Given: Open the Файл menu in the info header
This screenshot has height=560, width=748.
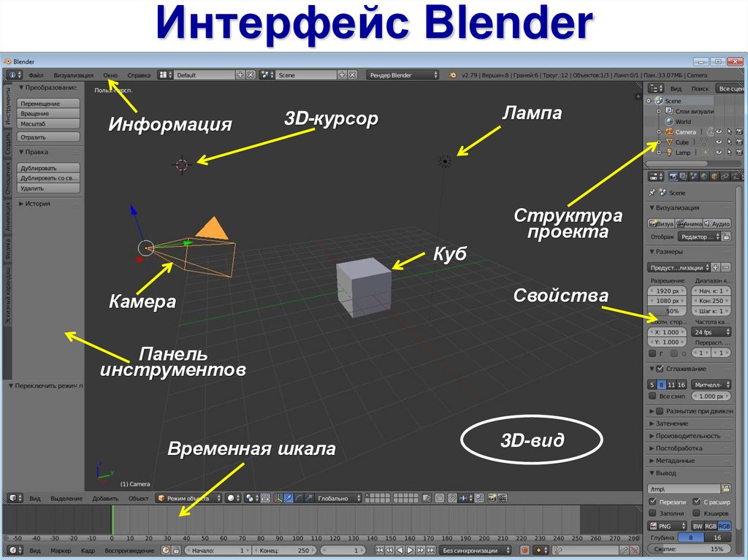Looking at the screenshot, I should [x=36, y=75].
